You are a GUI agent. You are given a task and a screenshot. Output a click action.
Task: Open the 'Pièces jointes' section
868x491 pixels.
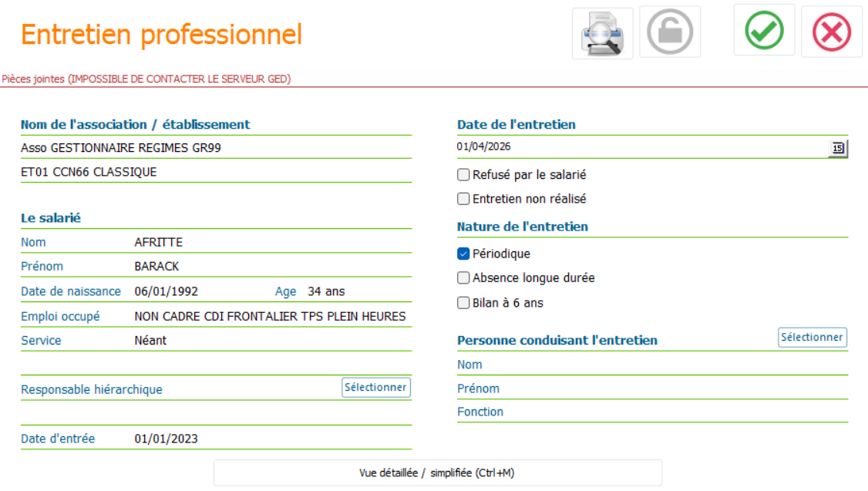(146, 79)
